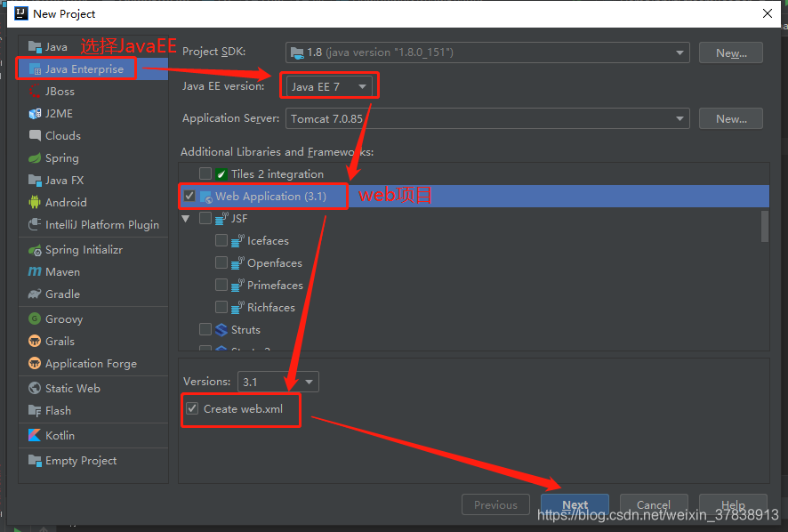Toggle the Create web.xml checkbox

coord(192,409)
